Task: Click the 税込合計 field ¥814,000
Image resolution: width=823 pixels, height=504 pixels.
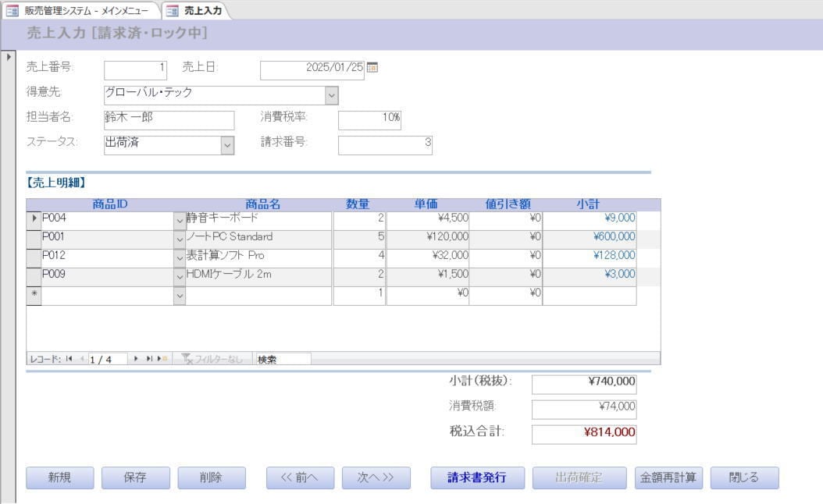Action: pos(584,435)
